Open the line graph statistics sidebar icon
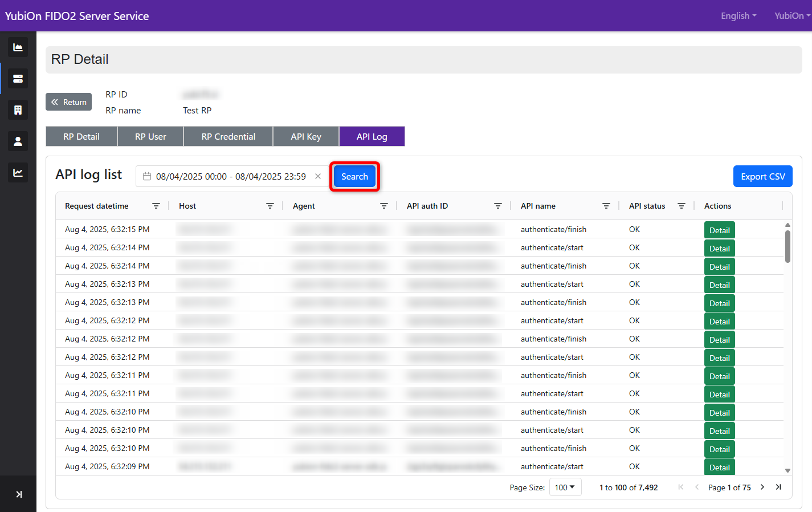This screenshot has width=812, height=512. 18,173
